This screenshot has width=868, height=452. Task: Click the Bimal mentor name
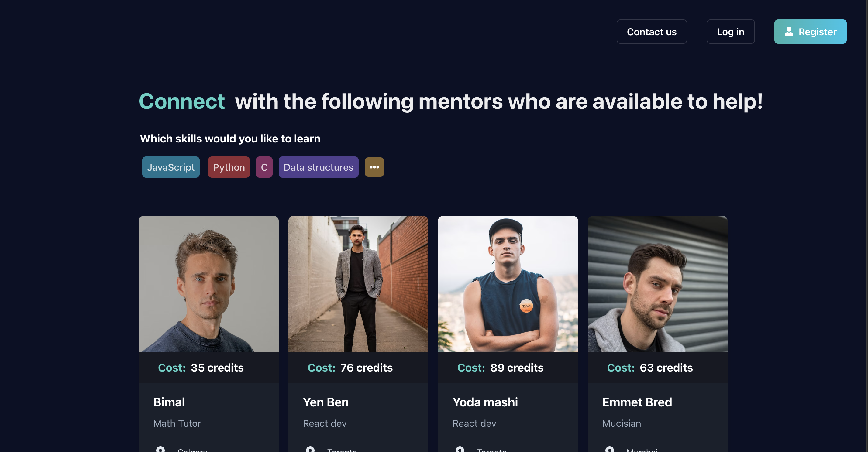pos(169,402)
